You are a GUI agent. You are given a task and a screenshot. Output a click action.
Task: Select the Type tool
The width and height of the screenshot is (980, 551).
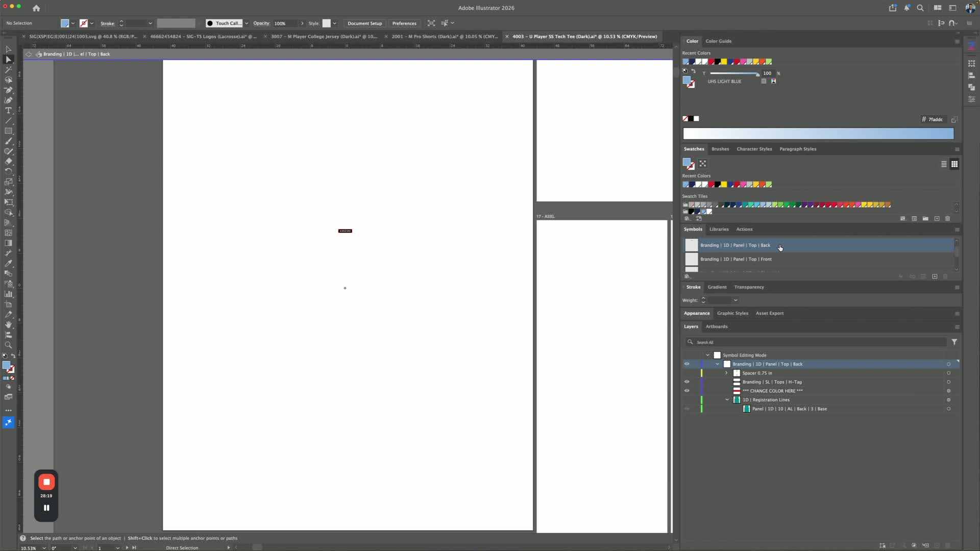click(8, 111)
